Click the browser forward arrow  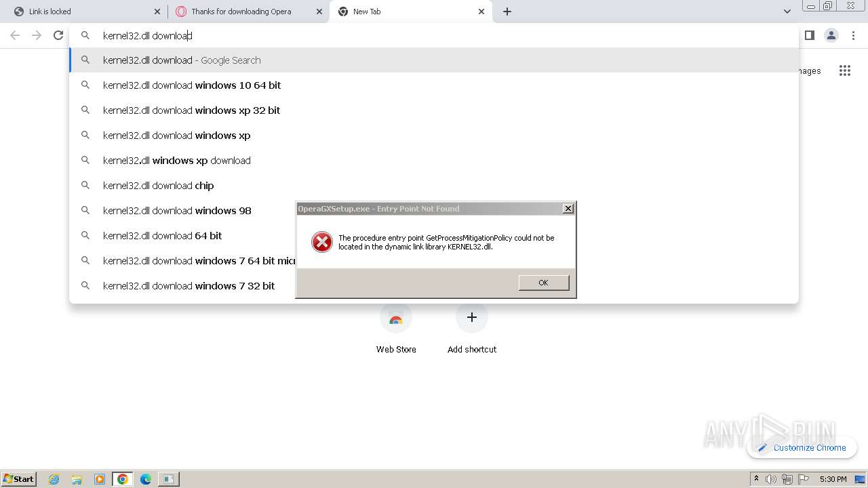tap(37, 35)
